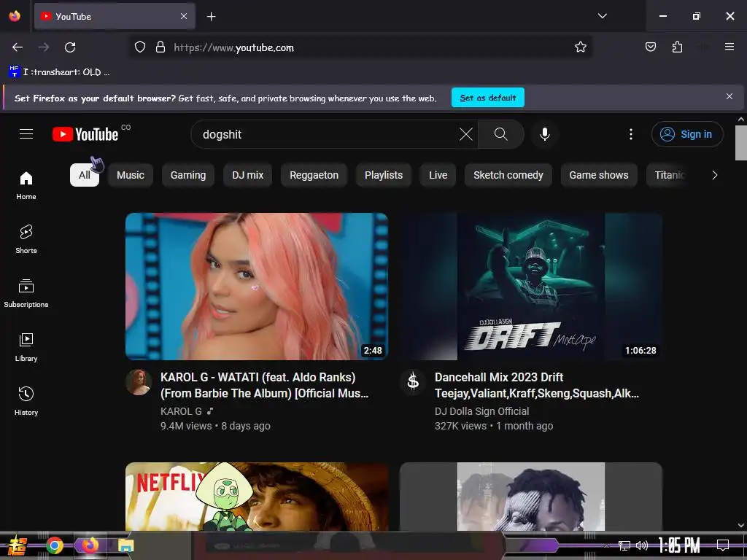Click the Firefox taskbar icon
Screen dimensions: 747x560
click(90, 545)
